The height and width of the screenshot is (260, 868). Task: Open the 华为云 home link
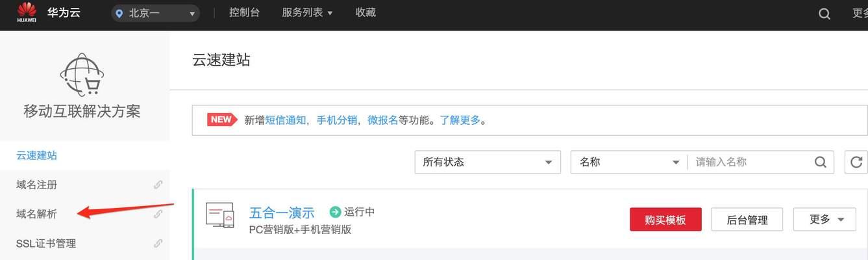click(x=64, y=12)
